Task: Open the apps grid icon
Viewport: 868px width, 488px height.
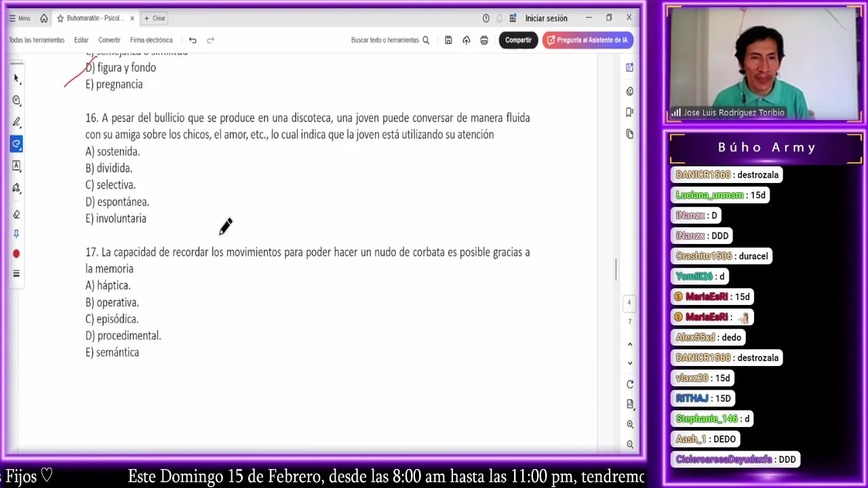Action: 513,18
